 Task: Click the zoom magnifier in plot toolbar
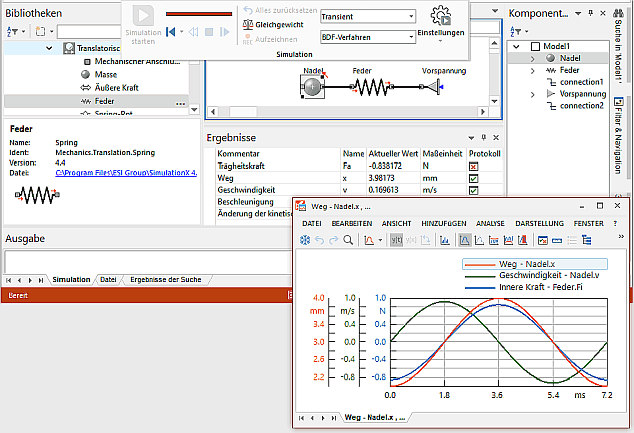click(348, 240)
